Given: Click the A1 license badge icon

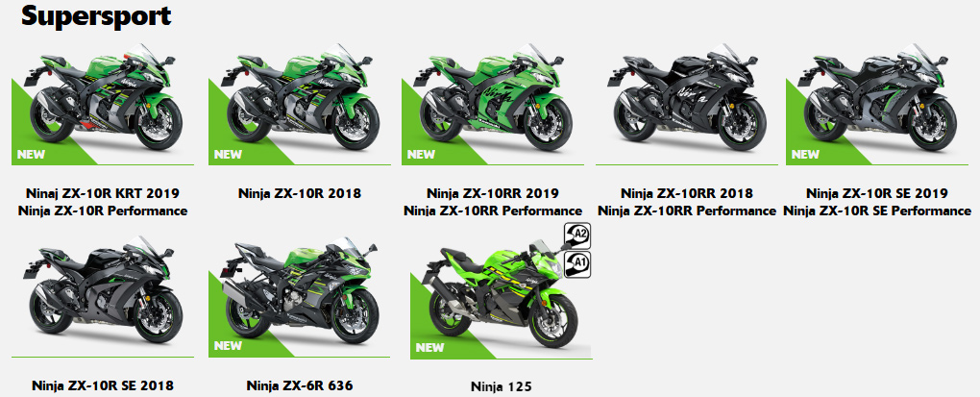Looking at the screenshot, I should pos(576,264).
